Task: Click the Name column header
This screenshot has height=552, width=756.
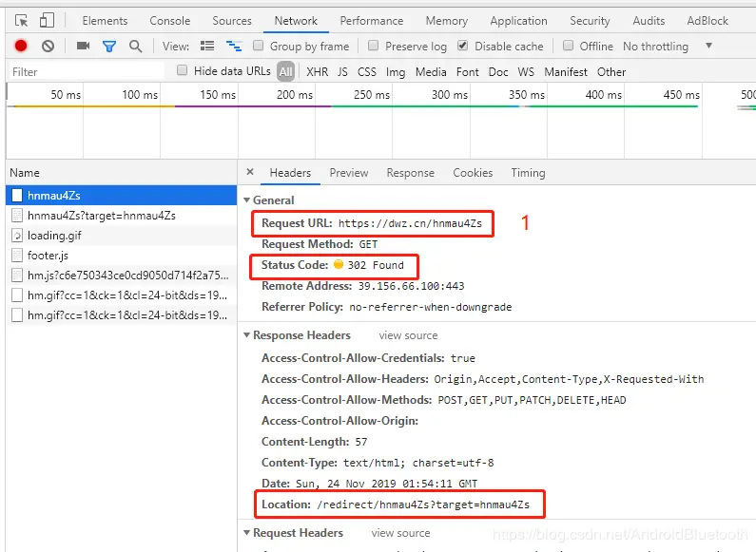Action: tap(122, 172)
